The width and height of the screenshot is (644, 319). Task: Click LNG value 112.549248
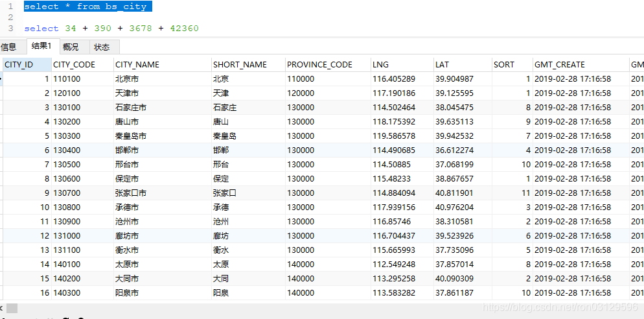point(402,265)
